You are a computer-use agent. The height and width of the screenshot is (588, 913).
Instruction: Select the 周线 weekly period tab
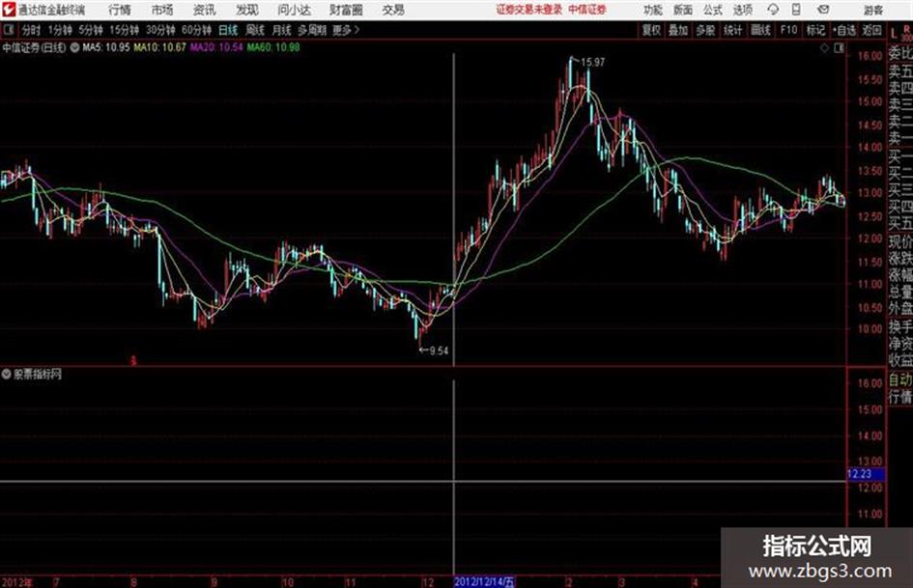point(255,30)
